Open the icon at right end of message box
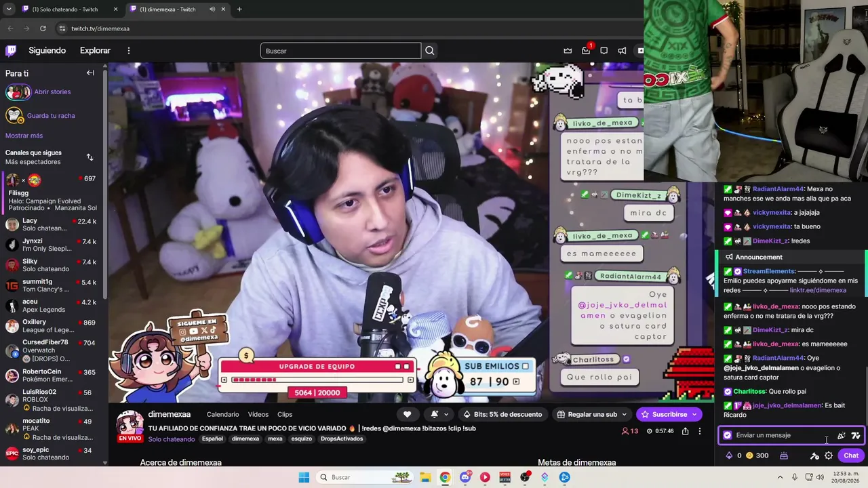Image resolution: width=868 pixels, height=488 pixels. [x=856, y=435]
